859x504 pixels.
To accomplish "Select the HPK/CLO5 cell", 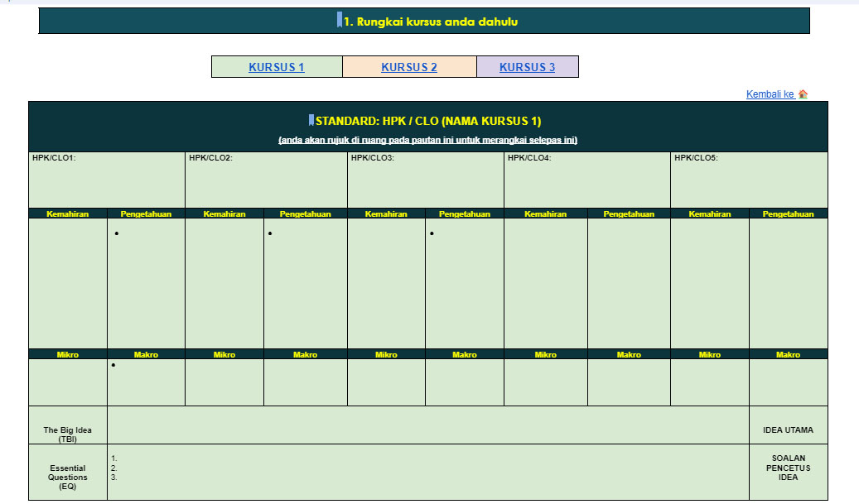I will 748,180.
